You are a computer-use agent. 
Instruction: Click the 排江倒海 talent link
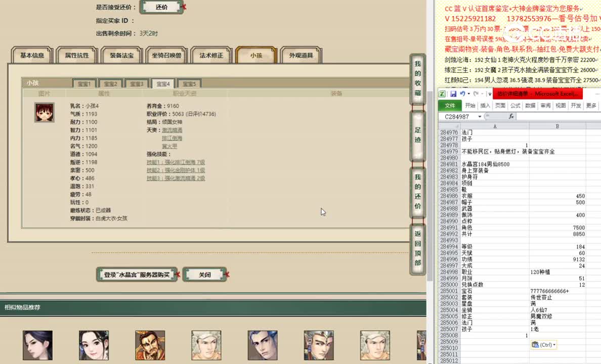[172, 139]
